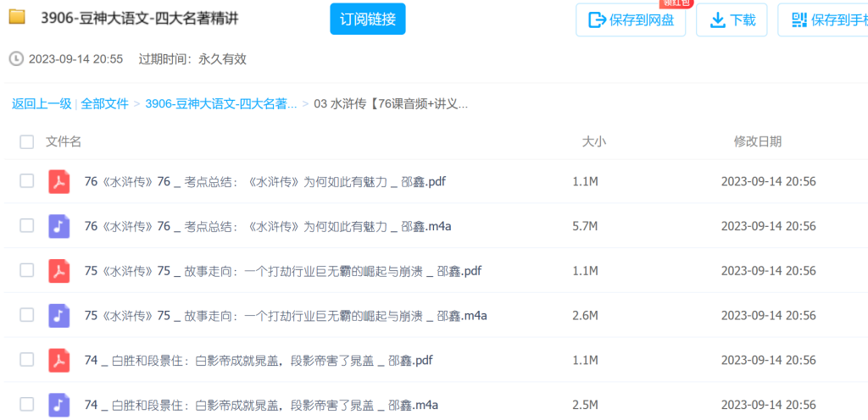Viewport: 868px width, 420px height.
Task: Open file 74 白胜和段景住 .pdf
Action: tap(259, 361)
